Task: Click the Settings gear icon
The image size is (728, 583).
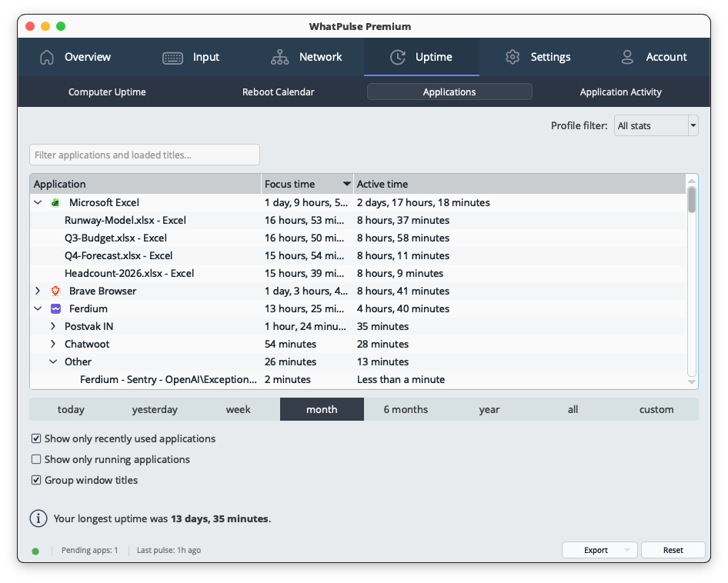Action: [x=513, y=57]
